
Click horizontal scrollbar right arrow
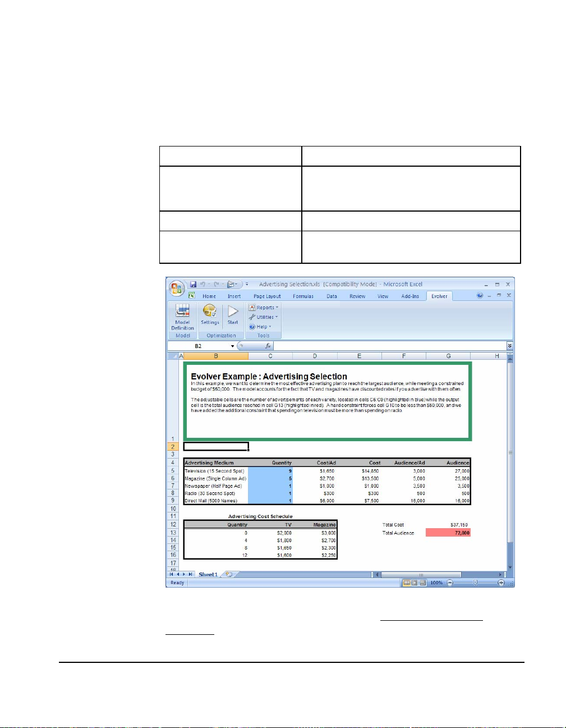[x=500, y=575]
